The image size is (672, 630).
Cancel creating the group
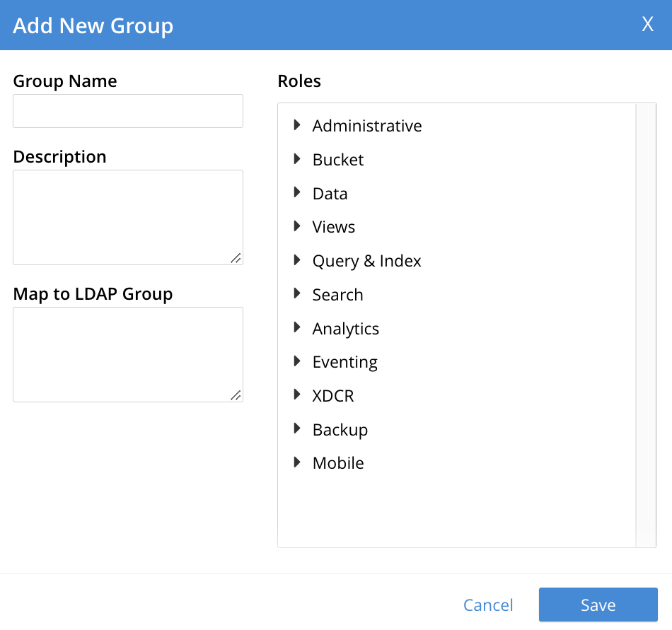point(488,605)
